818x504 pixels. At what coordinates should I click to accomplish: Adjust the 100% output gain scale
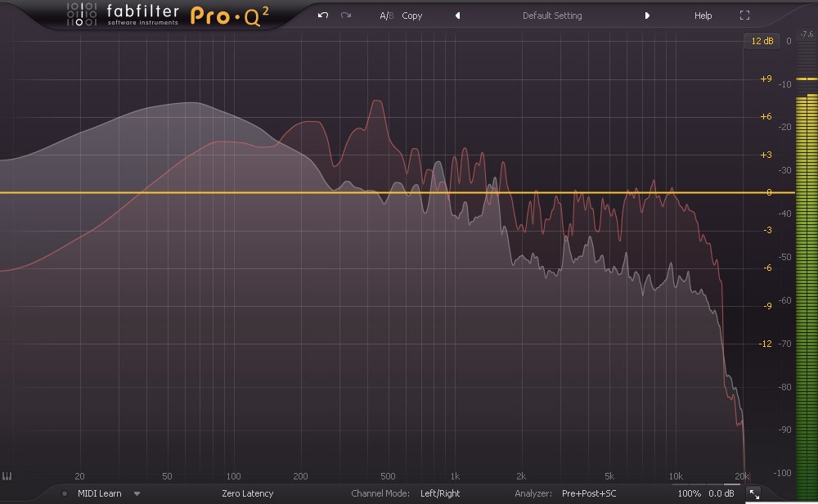(689, 493)
